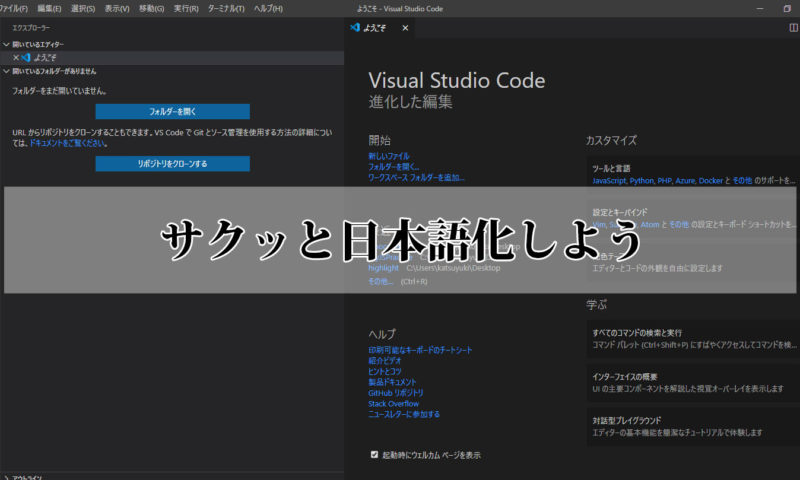The image size is (800, 480).
Task: Select the ようこそ entry in open editors list
Action: coord(172,58)
